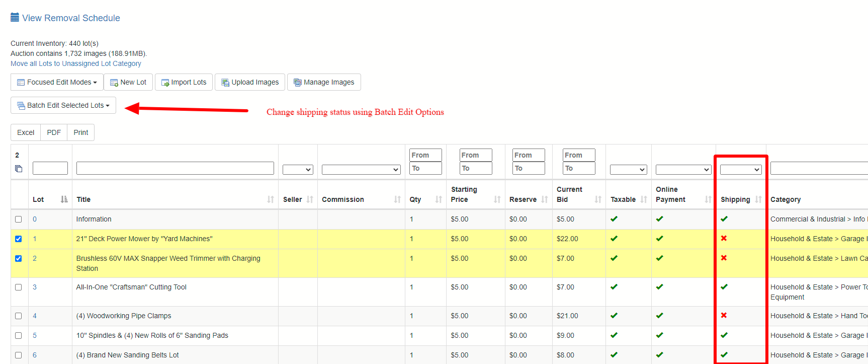The width and height of the screenshot is (868, 364).
Task: Select the checkbox for lot 3
Action: (19, 287)
